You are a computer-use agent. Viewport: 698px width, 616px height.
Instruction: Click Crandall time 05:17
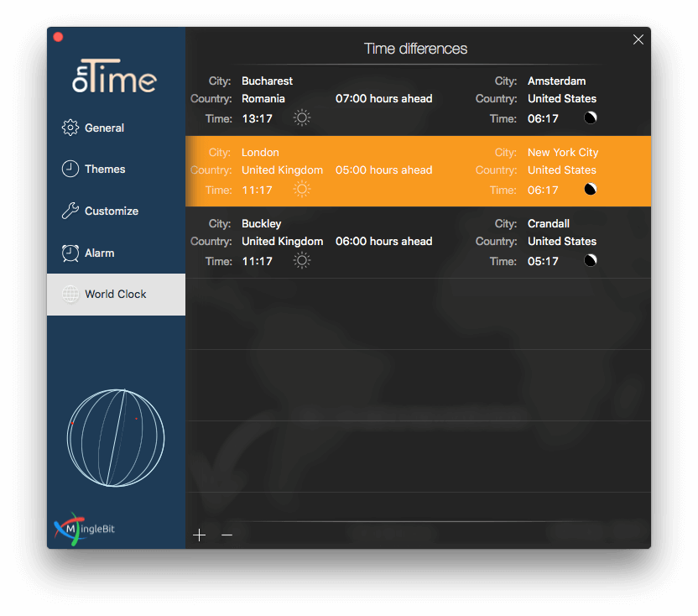point(543,262)
